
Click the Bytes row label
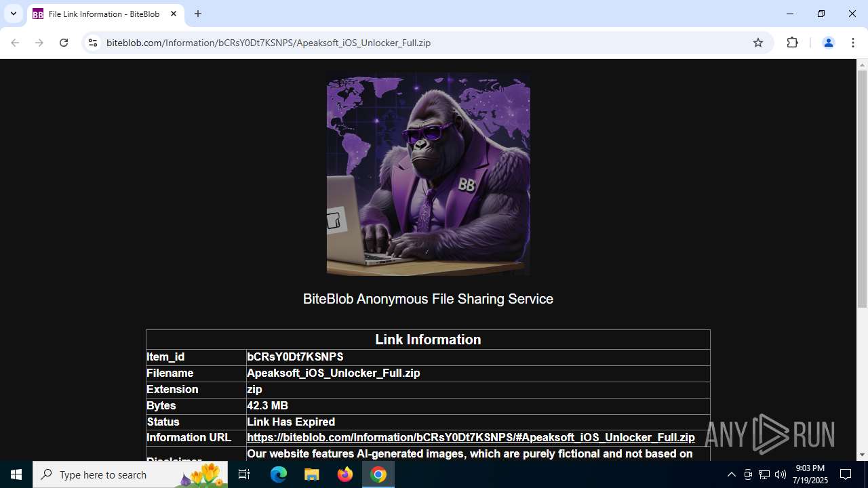click(161, 406)
